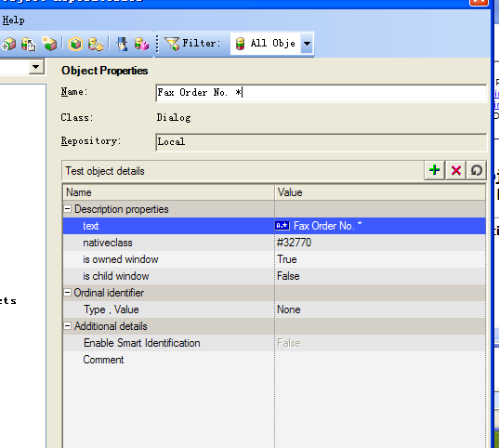Click the Add Objects to Local icon

(8, 44)
